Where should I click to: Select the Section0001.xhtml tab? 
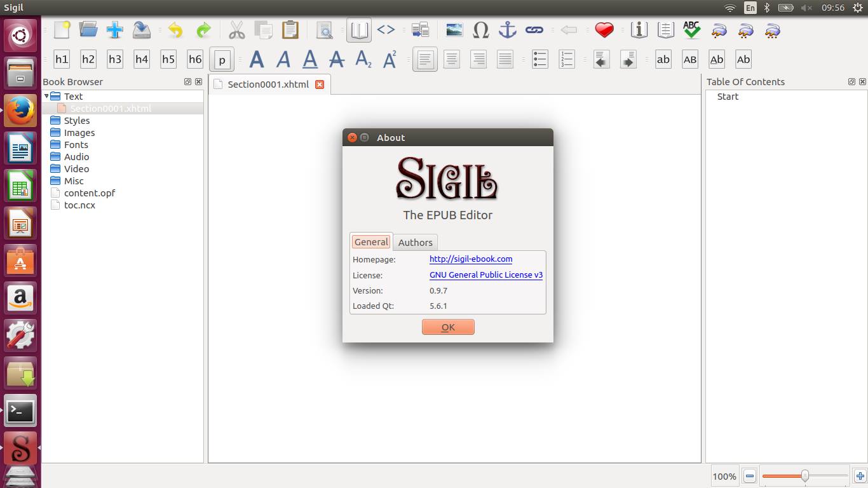268,84
